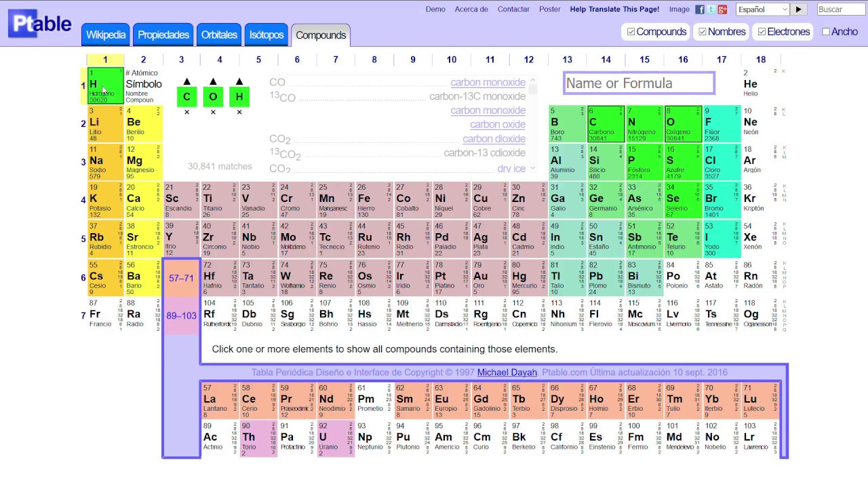Click the Buscar search box
The image size is (868, 488).
pyautogui.click(x=842, y=9)
